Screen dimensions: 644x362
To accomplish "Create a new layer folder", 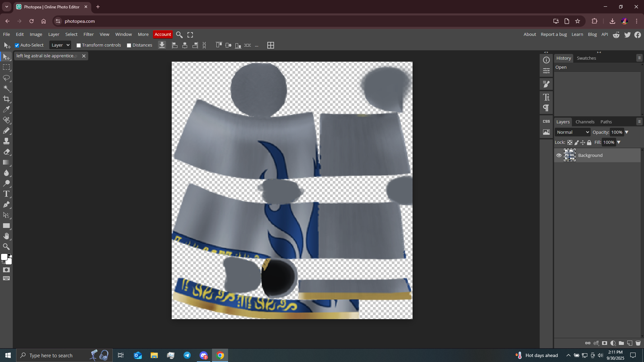I will point(621,343).
